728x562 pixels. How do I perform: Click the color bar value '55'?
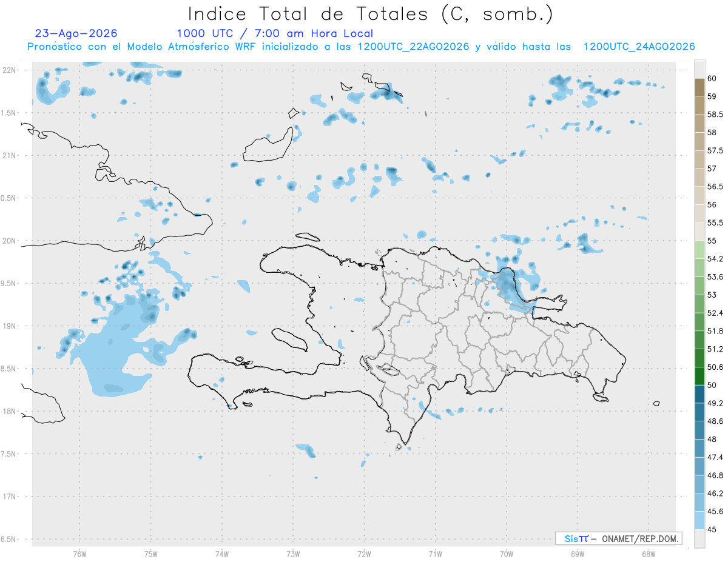point(712,241)
